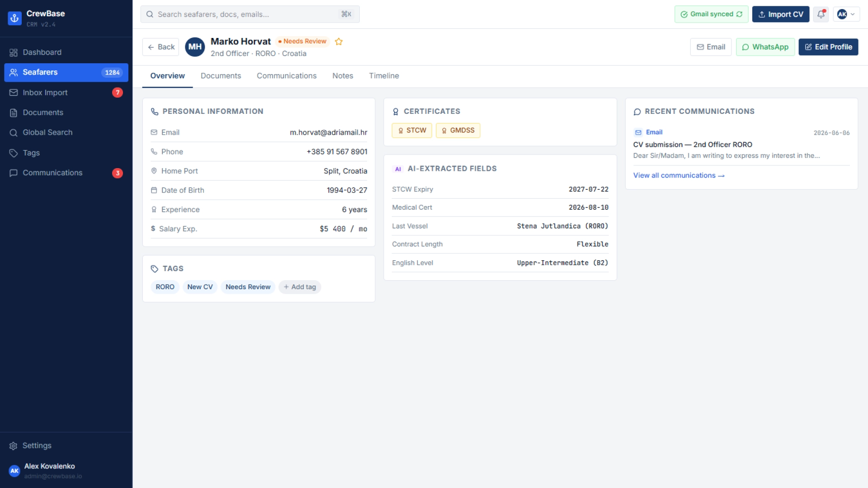
Task: Click the Email type icon in communication entry
Action: [638, 132]
